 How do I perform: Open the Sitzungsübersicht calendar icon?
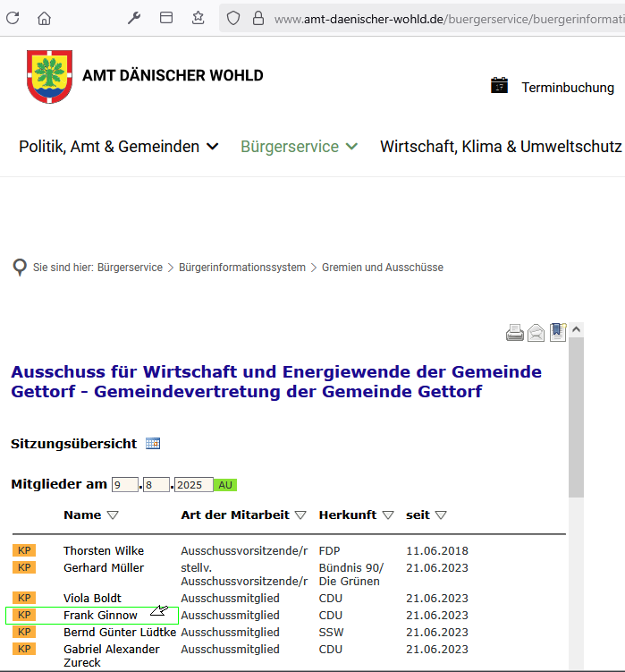[153, 443]
